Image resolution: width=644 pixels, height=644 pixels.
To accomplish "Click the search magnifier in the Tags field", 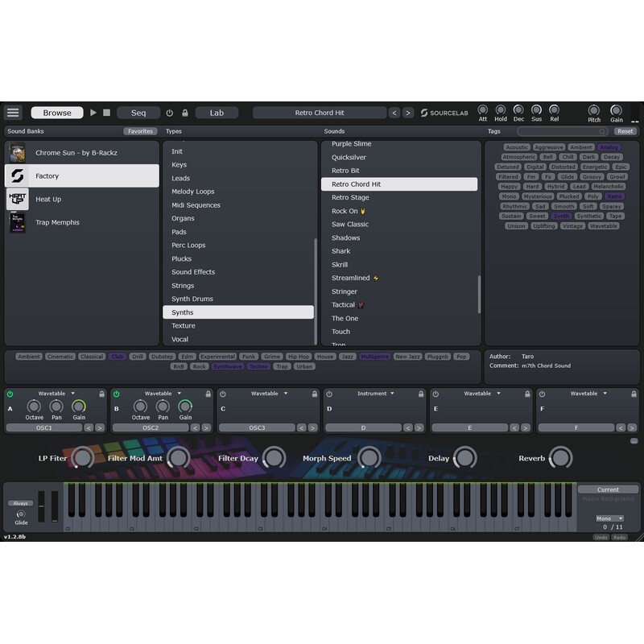I will (x=601, y=131).
